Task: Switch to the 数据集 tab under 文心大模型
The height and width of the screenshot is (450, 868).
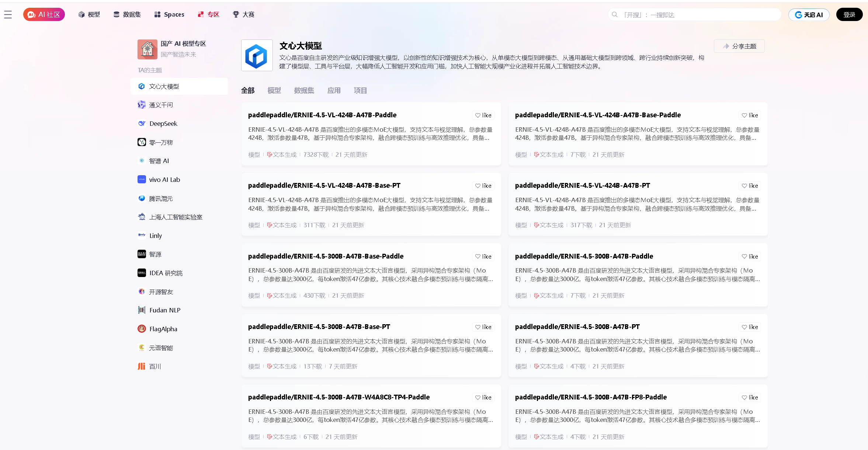Action: click(304, 90)
